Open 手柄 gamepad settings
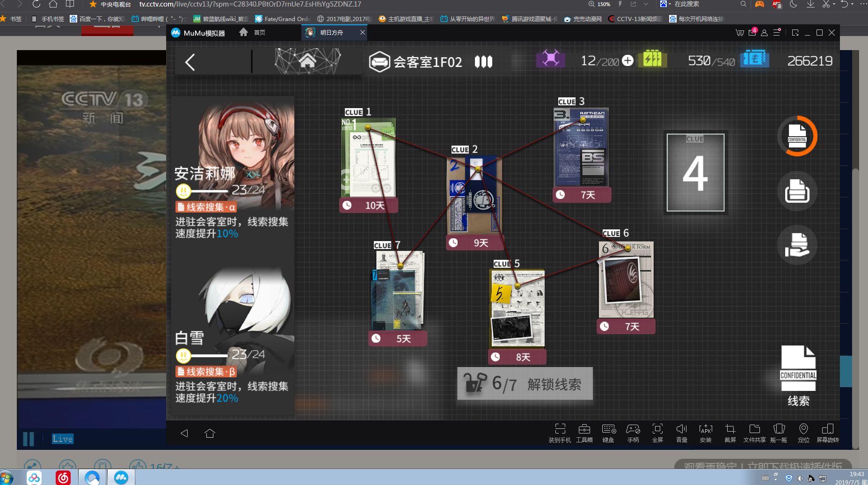This screenshot has width=868, height=485. tap(633, 433)
